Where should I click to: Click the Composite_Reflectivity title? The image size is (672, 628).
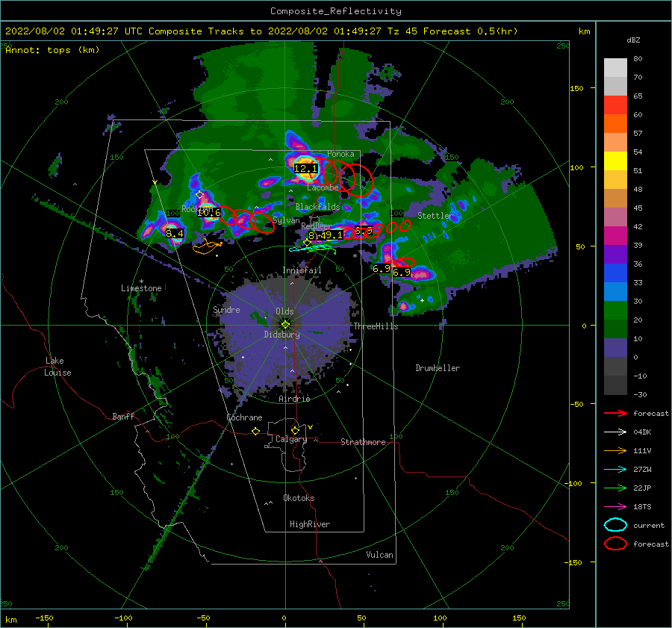tap(335, 11)
